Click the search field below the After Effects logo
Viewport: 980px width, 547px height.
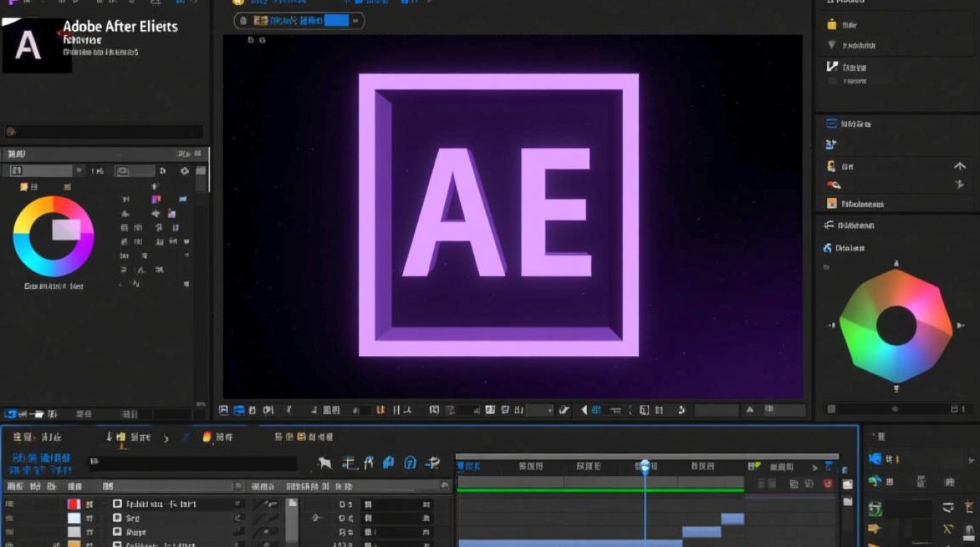pyautogui.click(x=104, y=132)
